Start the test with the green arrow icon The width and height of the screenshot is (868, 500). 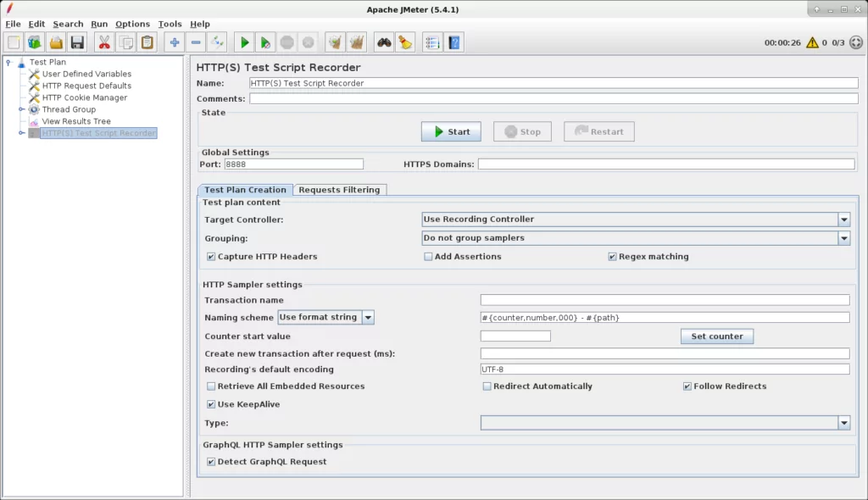244,42
